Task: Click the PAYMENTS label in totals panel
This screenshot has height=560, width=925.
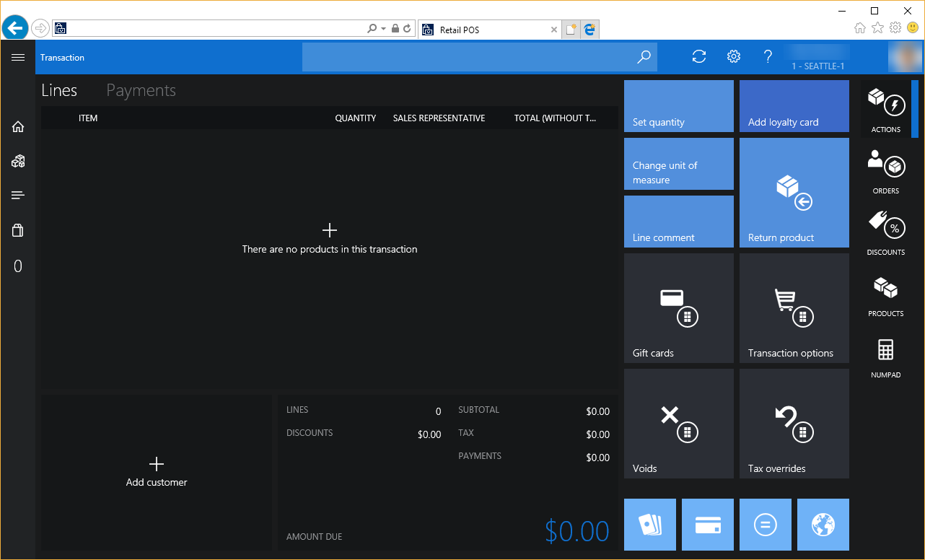Action: 480,456
